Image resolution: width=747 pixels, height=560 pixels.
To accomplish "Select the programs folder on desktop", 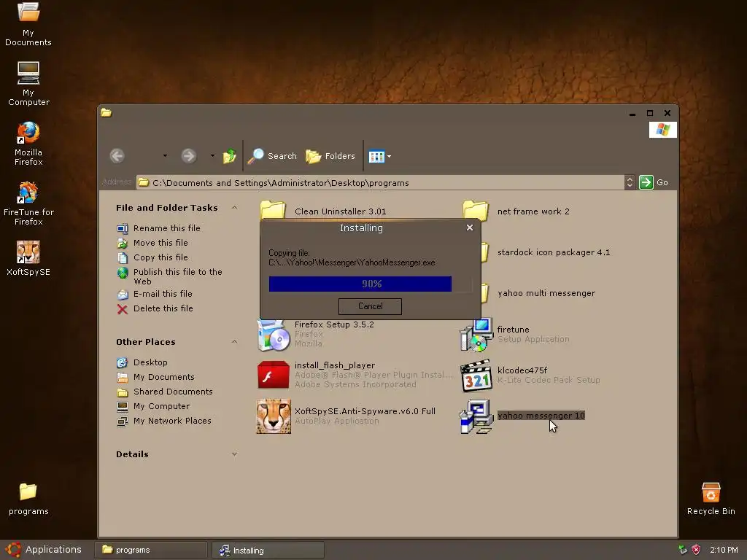I will coord(28,499).
